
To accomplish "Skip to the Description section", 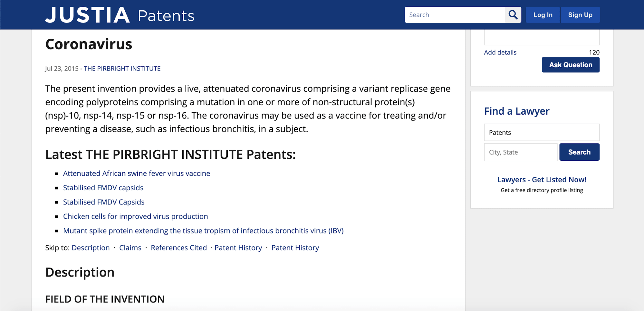I will coord(91,248).
